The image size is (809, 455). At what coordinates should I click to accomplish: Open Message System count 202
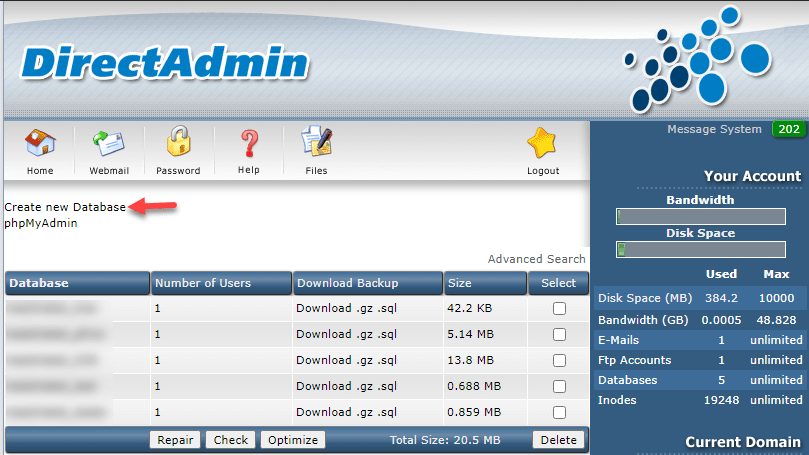tap(789, 129)
